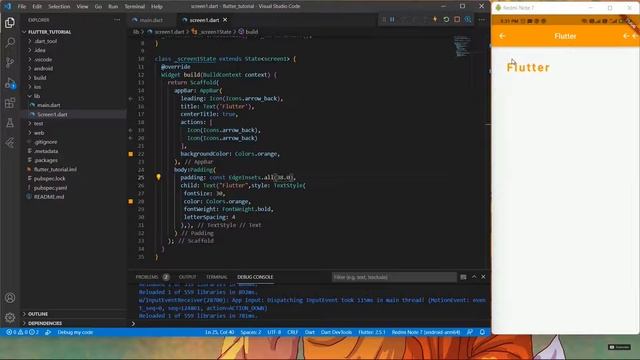Open the View menu
The height and width of the screenshot is (360, 640).
[x=82, y=7]
